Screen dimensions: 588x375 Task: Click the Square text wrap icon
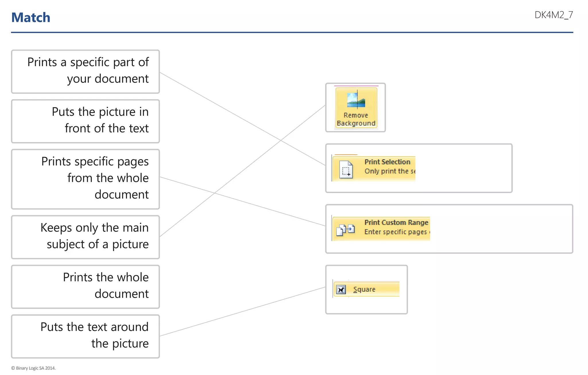tap(341, 290)
